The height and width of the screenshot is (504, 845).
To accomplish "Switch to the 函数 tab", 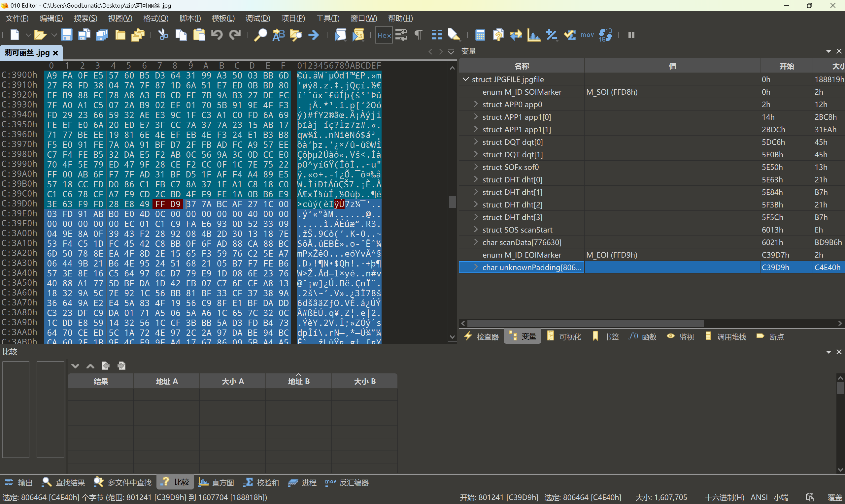I will 643,336.
